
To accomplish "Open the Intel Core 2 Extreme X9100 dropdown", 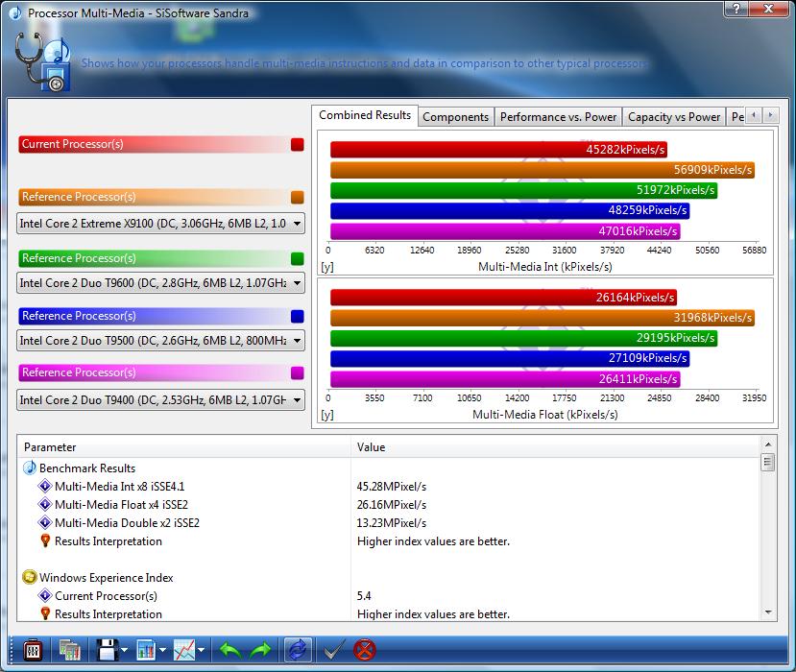I will 161,224.
